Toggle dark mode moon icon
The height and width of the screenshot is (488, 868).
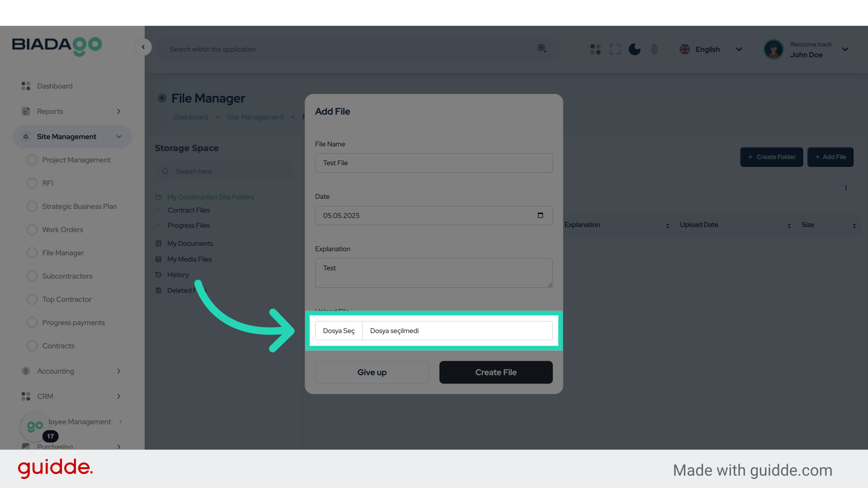coord(634,49)
